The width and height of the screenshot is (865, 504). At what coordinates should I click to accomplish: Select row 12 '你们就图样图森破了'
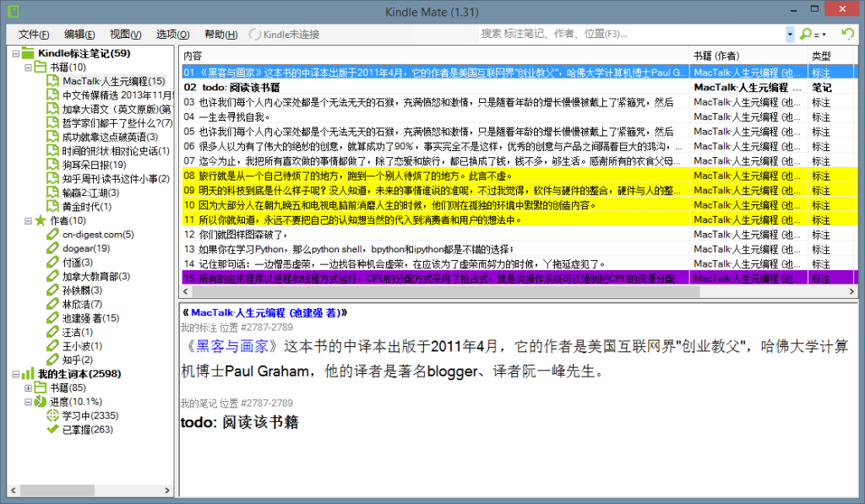coord(520,235)
